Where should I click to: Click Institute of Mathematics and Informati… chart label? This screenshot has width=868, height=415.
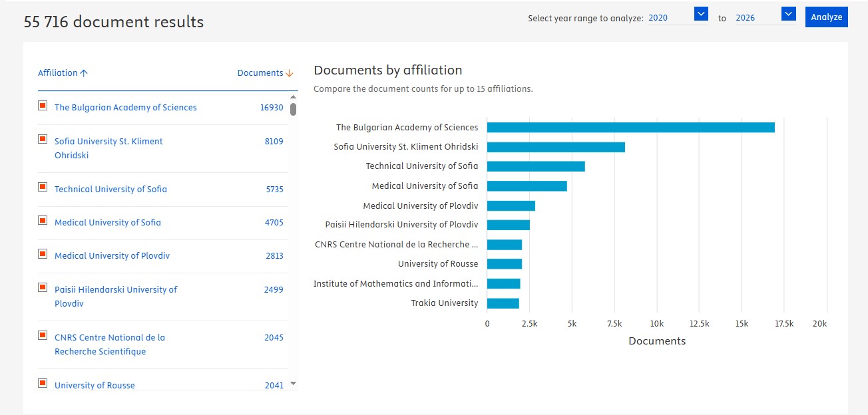pyautogui.click(x=396, y=283)
